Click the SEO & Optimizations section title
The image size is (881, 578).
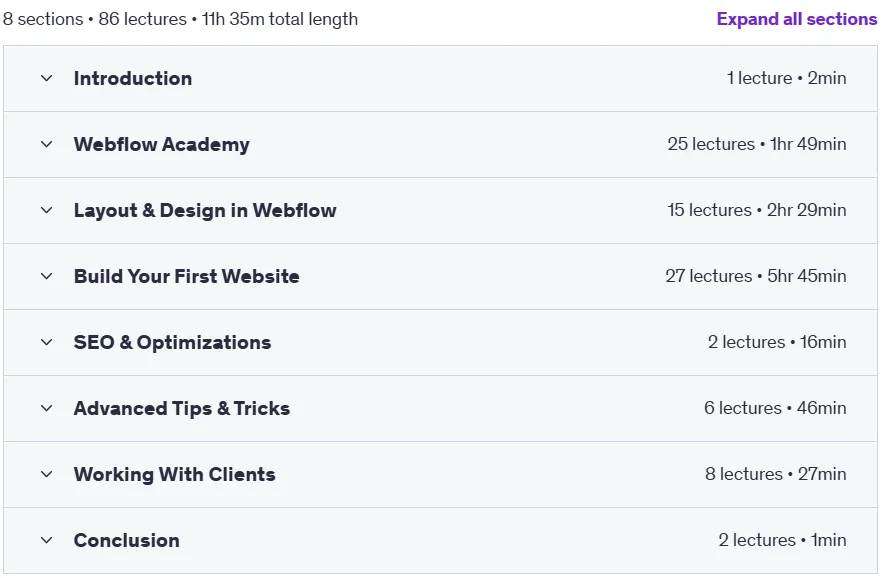[172, 343]
